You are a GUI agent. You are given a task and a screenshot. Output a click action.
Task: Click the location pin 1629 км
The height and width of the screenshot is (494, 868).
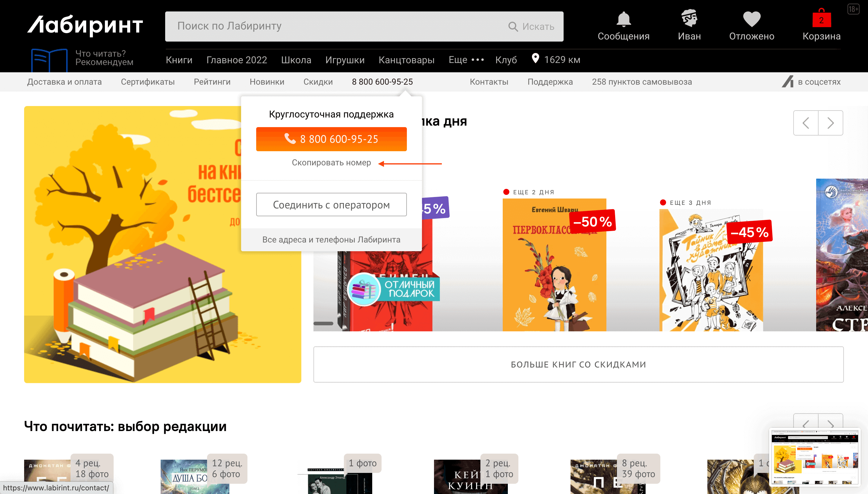[535, 59]
